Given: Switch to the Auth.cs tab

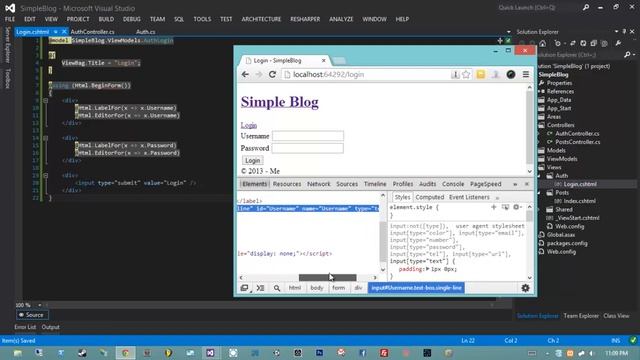Looking at the screenshot, I should pos(145,32).
